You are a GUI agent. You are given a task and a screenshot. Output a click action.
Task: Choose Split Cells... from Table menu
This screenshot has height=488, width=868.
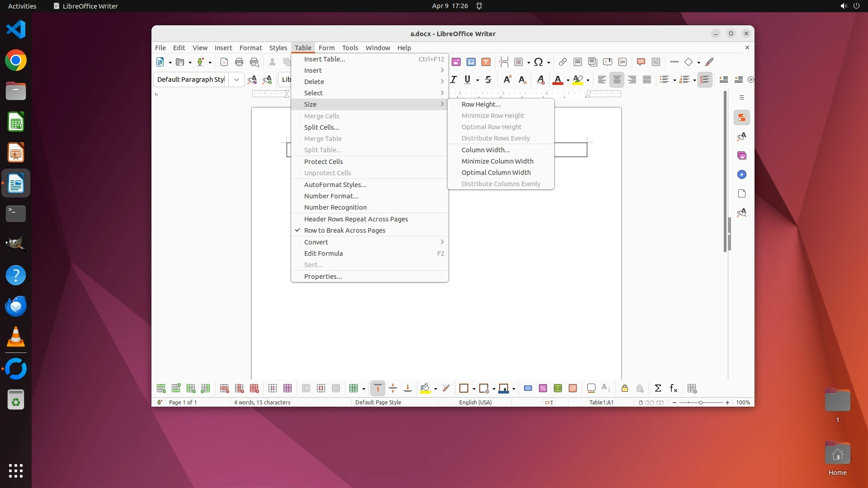coord(321,127)
